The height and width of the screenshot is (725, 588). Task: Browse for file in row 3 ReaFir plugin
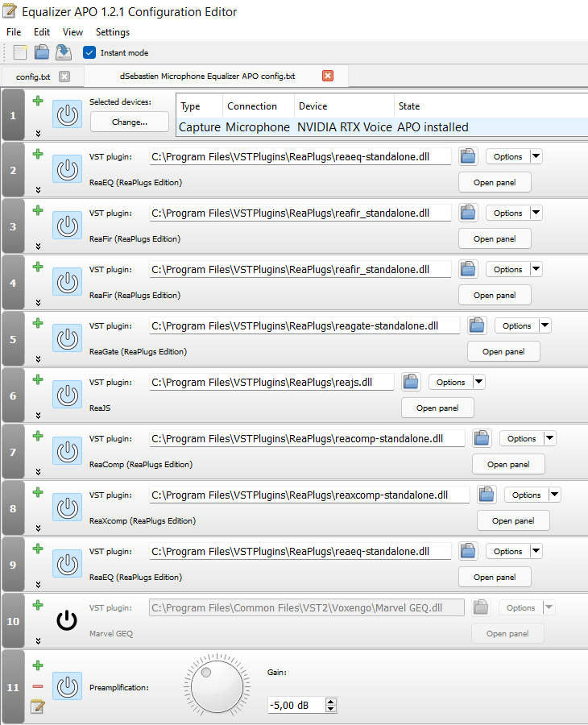[x=468, y=213]
